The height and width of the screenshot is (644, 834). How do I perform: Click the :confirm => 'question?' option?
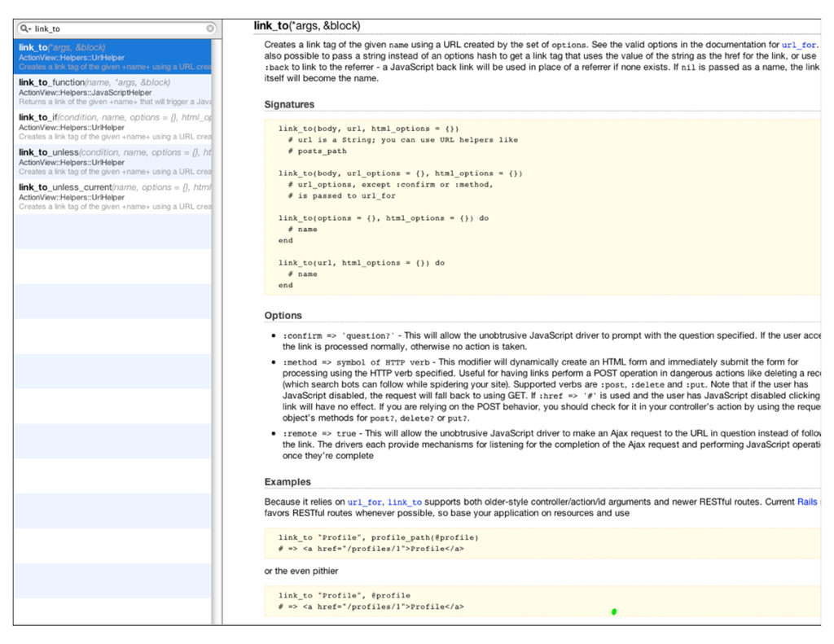339,336
